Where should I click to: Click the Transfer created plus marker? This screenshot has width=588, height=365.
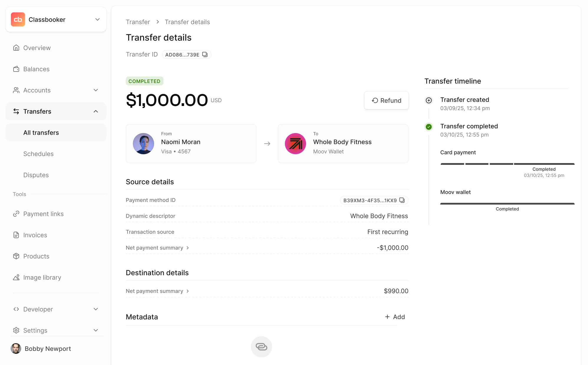[429, 100]
